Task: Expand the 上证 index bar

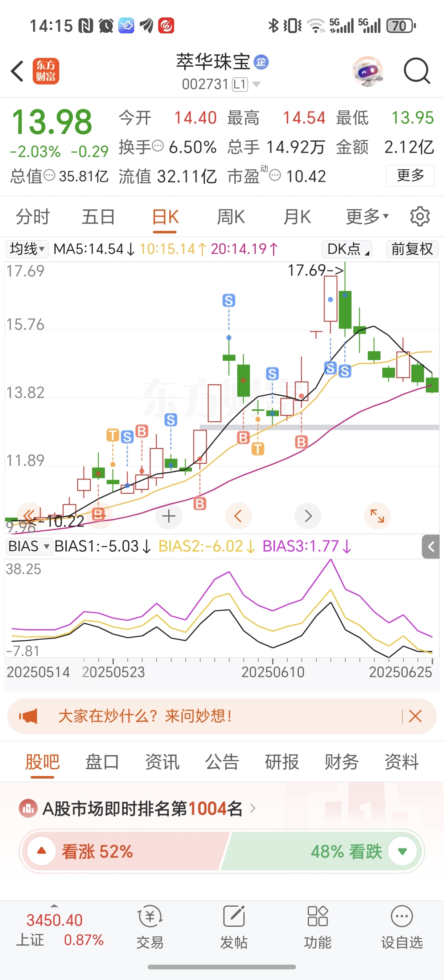Action: pos(54,906)
